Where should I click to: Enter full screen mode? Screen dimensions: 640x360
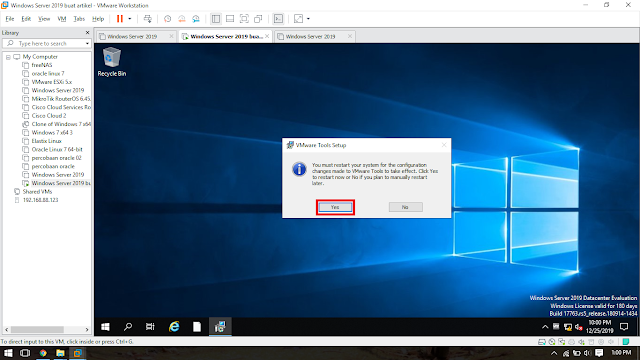(244, 19)
